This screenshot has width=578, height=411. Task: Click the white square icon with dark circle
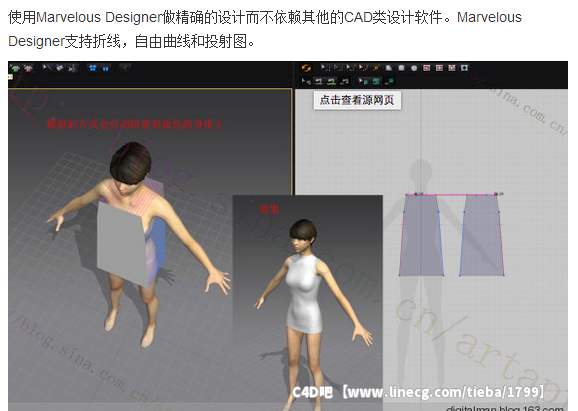tap(464, 68)
